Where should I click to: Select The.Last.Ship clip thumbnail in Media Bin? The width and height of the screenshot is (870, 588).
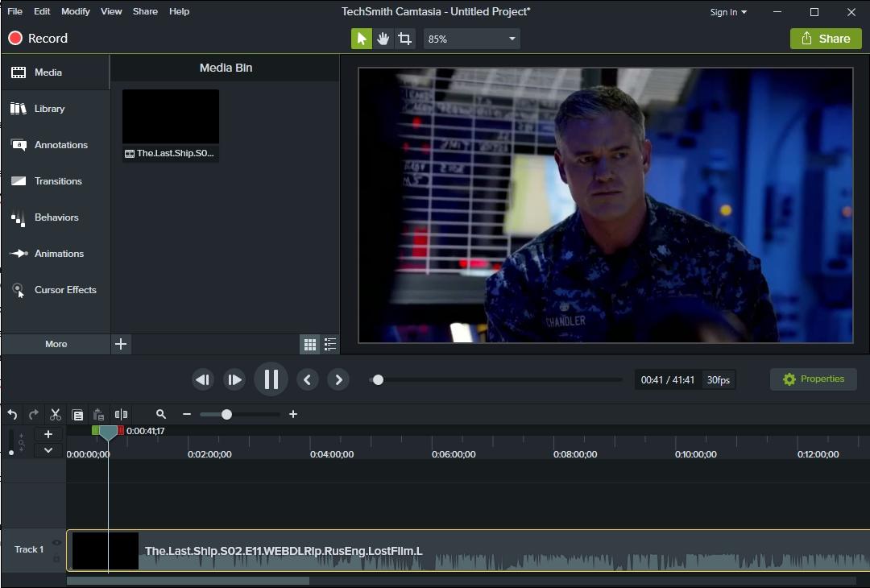pos(170,126)
